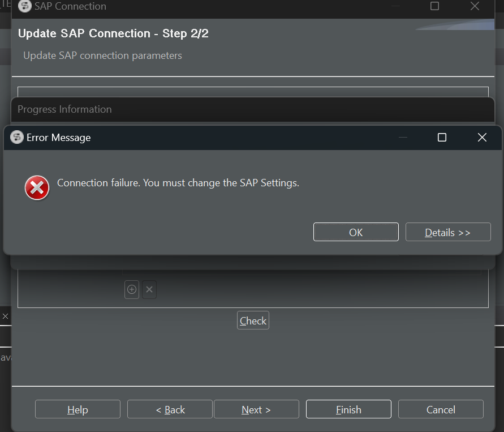Click the connection failure message text
Image resolution: width=504 pixels, height=432 pixels.
[x=178, y=183]
